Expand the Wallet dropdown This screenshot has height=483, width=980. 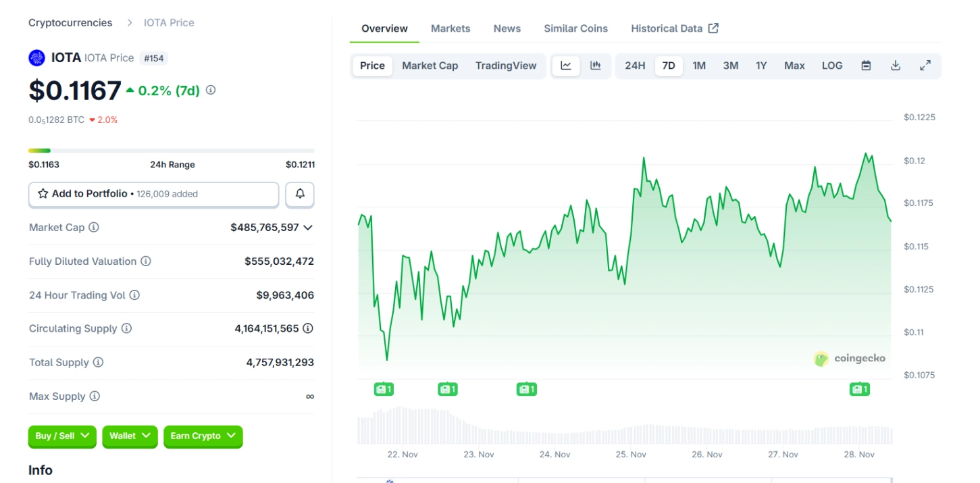coord(130,436)
